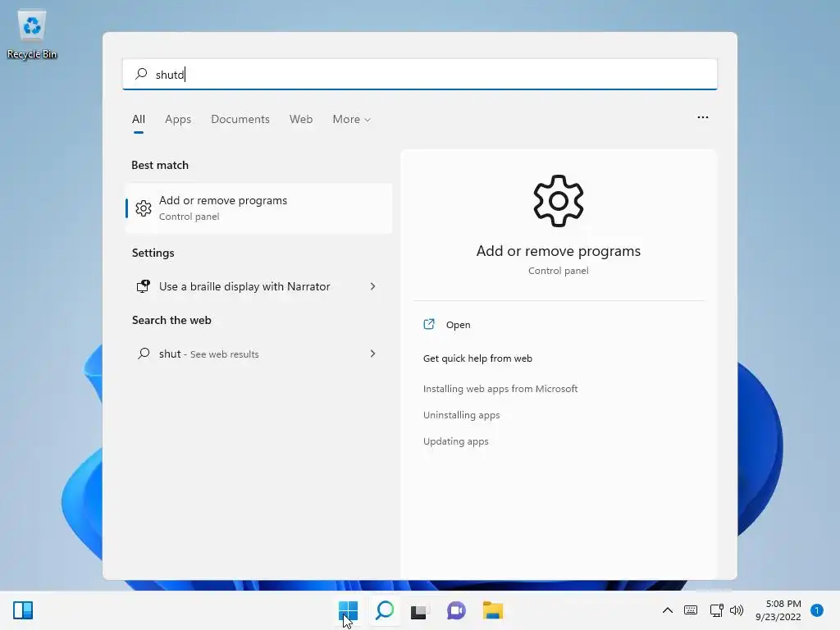This screenshot has height=630, width=840.
Task: Switch to the Web tab
Action: (x=301, y=119)
